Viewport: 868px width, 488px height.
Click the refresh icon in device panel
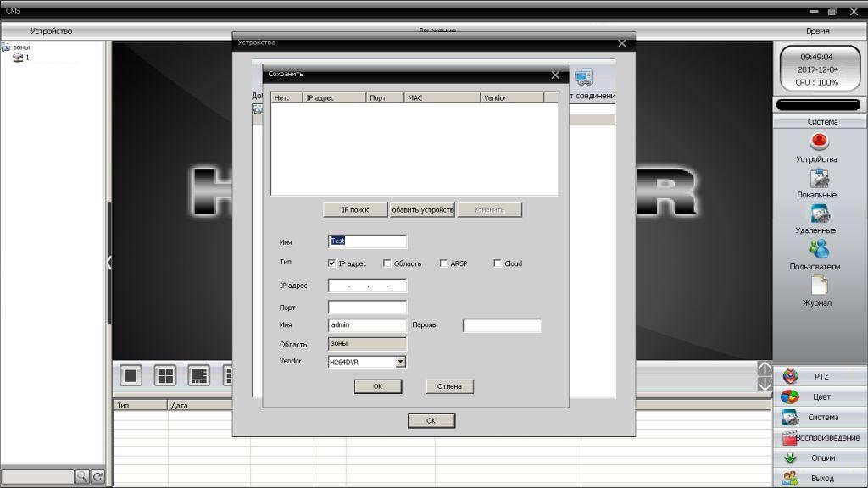click(x=97, y=476)
